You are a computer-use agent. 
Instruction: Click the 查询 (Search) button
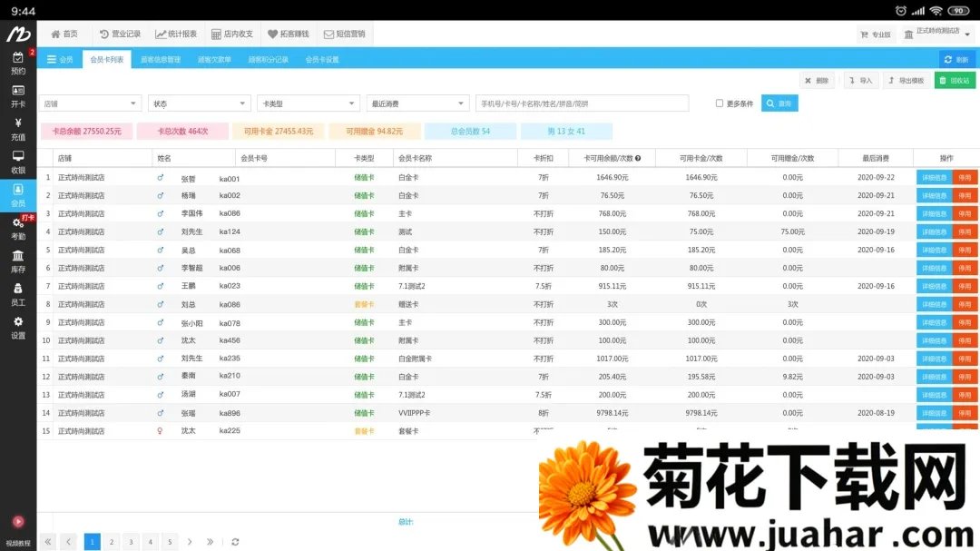click(x=781, y=103)
